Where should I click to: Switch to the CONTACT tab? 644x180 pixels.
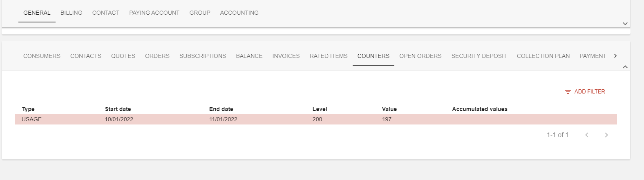click(x=105, y=13)
